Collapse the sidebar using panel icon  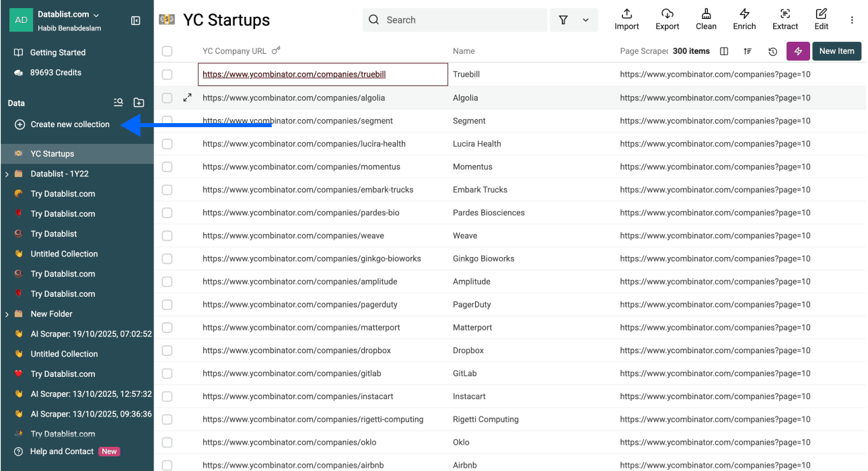pos(136,21)
